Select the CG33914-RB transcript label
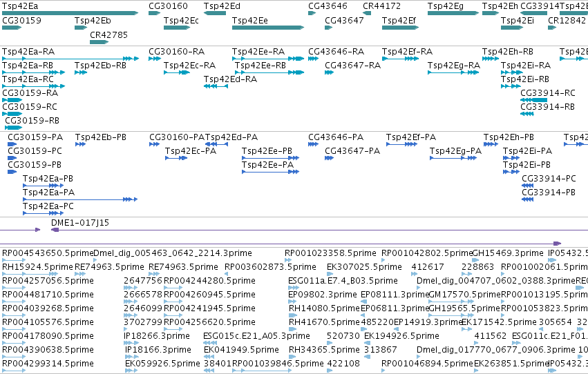588x374 pixels. point(547,107)
